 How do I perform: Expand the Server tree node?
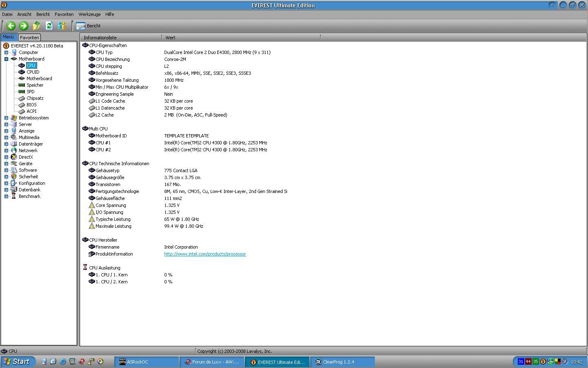pos(6,124)
